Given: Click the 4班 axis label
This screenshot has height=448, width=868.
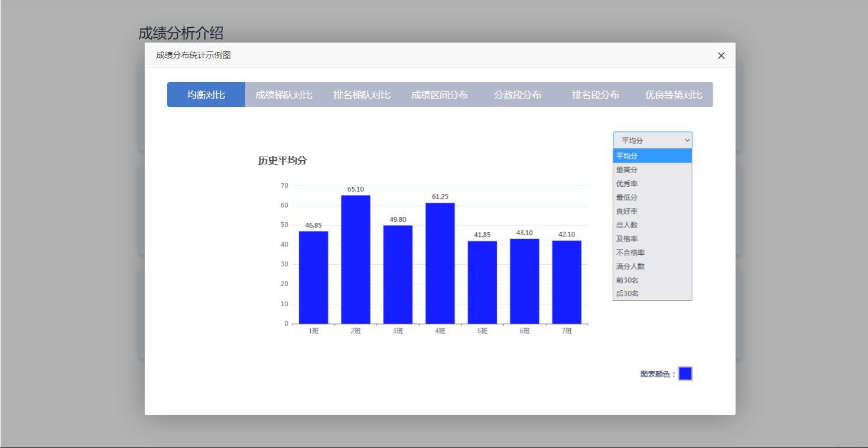Looking at the screenshot, I should [440, 332].
